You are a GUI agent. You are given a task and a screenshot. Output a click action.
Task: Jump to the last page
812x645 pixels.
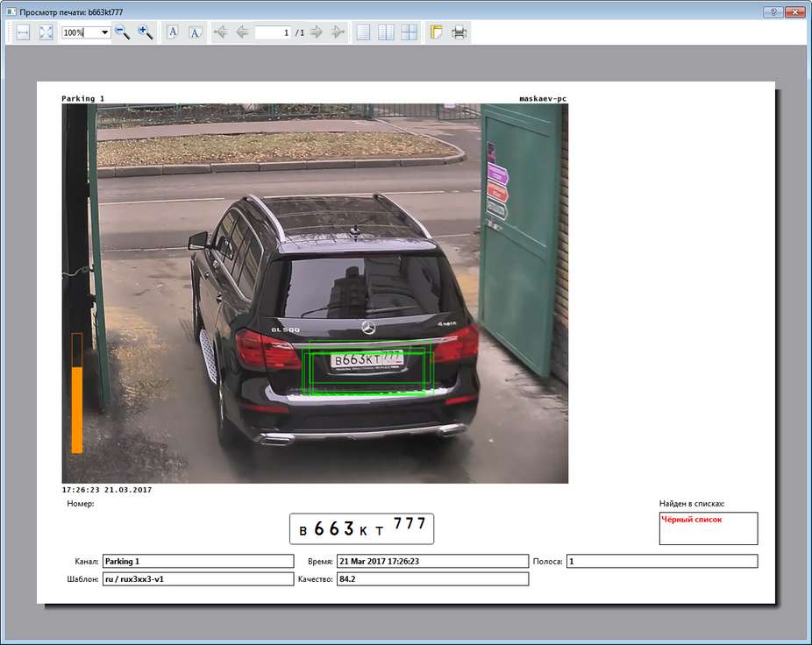pyautogui.click(x=338, y=32)
